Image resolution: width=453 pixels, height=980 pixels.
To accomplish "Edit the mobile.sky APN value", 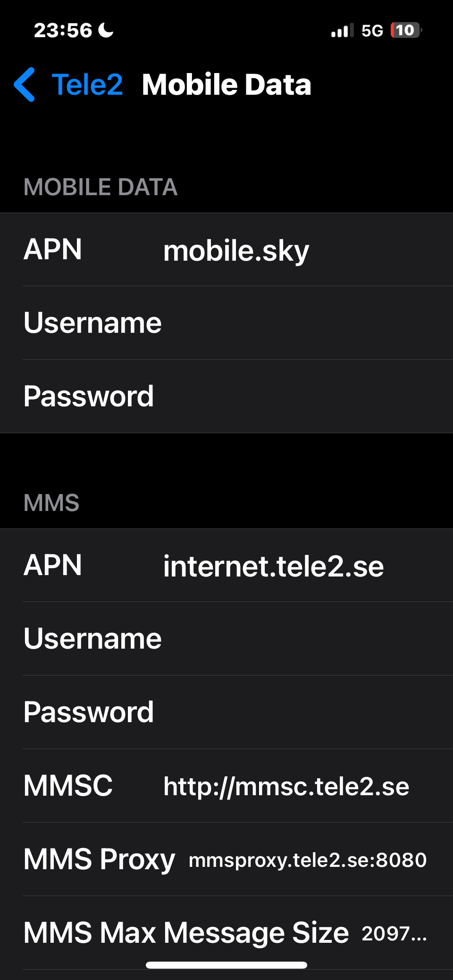I will [236, 250].
